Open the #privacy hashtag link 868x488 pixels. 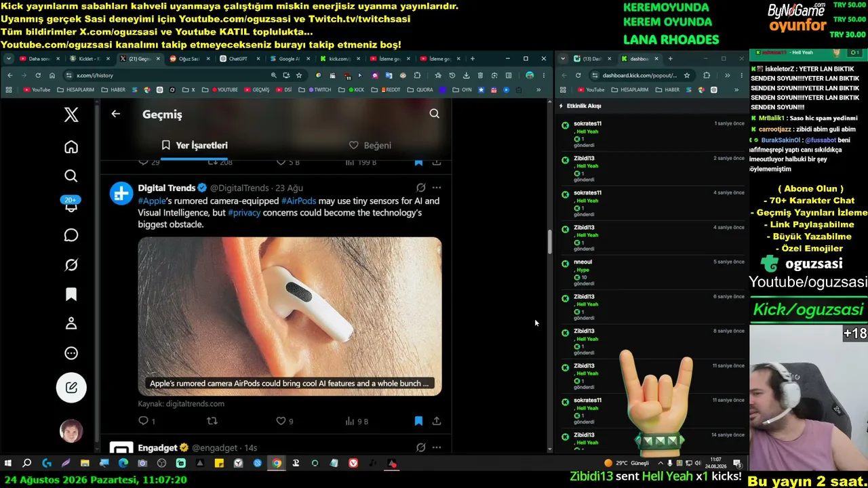[244, 213]
